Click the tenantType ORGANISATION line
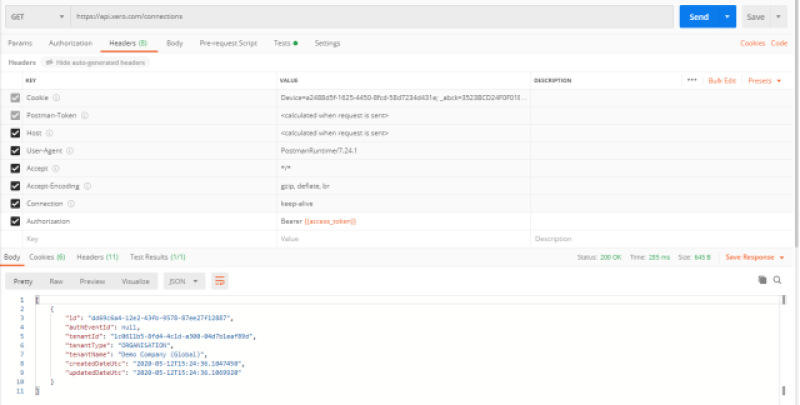This screenshot has width=800, height=405. [119, 345]
